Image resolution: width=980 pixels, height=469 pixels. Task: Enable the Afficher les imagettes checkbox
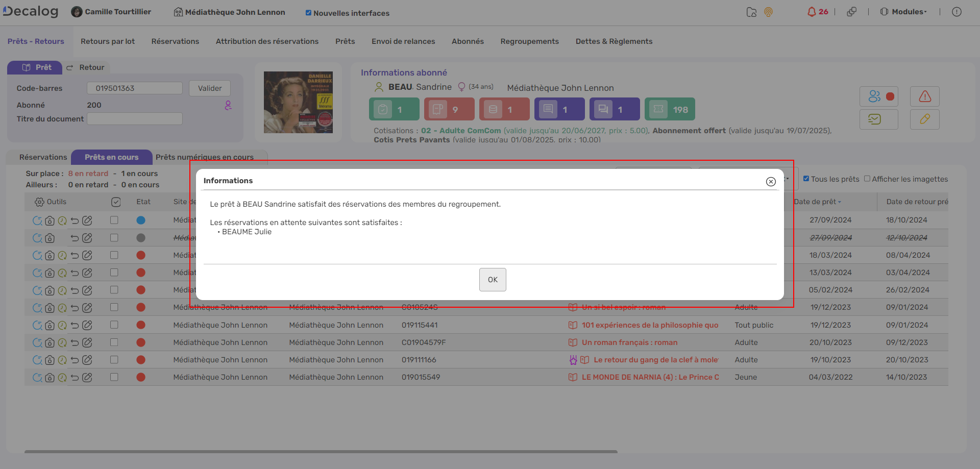pos(867,179)
